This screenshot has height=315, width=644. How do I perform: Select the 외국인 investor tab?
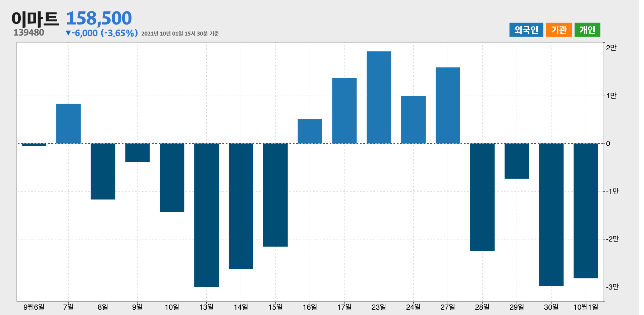[x=526, y=30]
